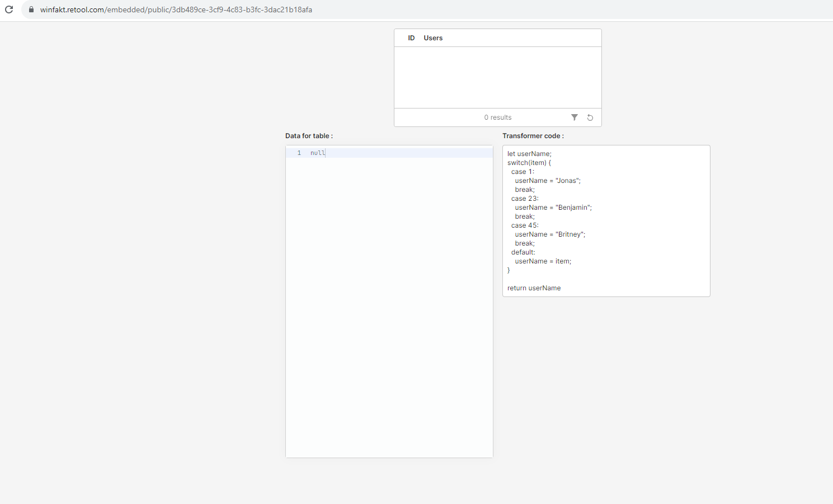Reload the page with the browser reload icon
Viewport: 833px width, 504px height.
[9, 10]
